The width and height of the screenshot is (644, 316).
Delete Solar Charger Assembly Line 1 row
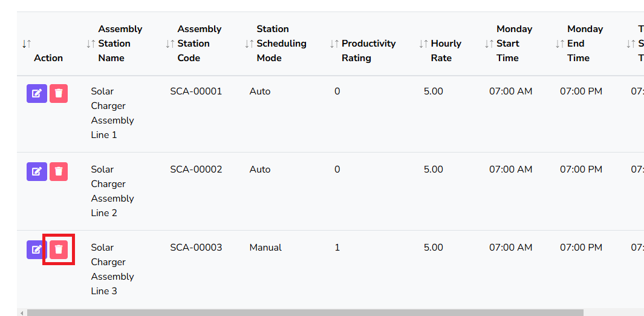(59, 93)
